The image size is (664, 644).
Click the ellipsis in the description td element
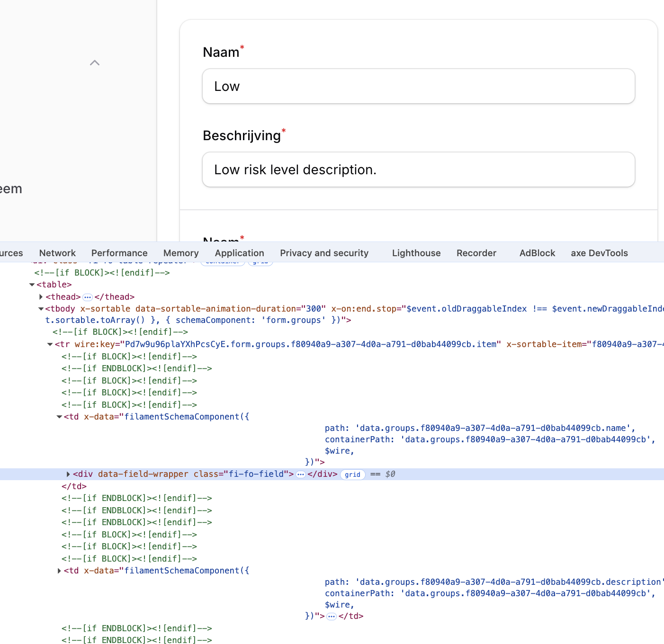[332, 617]
